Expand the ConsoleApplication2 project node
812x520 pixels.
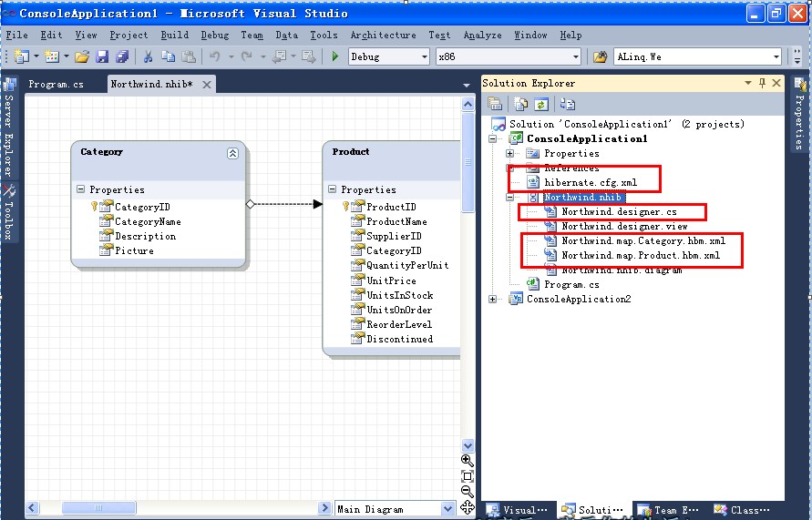click(x=492, y=299)
